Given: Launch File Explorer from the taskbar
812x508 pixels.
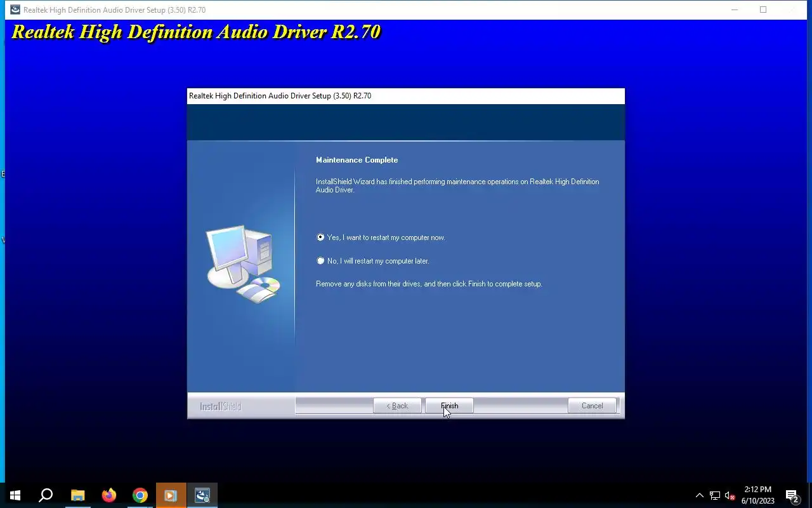Looking at the screenshot, I should (x=77, y=495).
